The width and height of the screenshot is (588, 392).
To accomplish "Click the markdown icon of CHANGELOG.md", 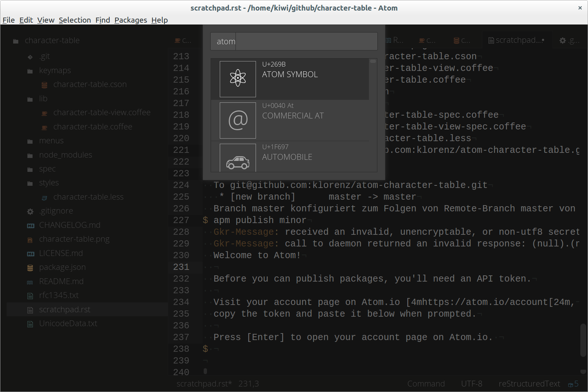I will pos(30,226).
